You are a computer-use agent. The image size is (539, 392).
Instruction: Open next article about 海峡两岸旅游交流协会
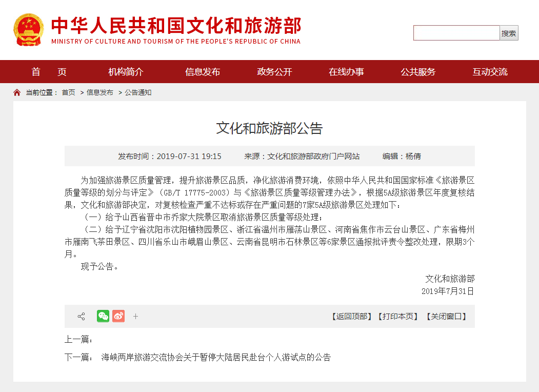(x=216, y=357)
